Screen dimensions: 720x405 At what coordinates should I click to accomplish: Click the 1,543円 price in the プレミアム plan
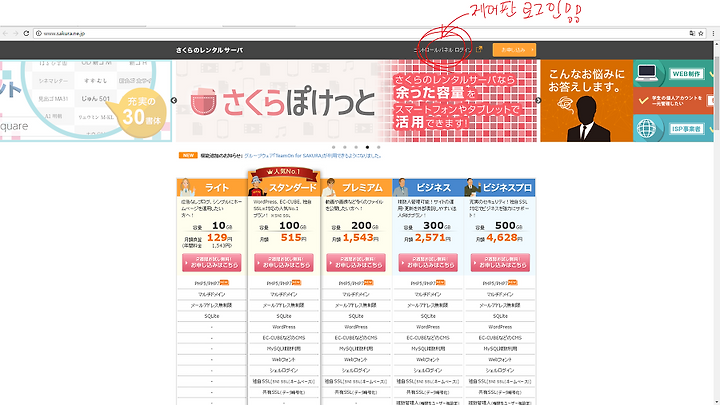[x=361, y=238]
